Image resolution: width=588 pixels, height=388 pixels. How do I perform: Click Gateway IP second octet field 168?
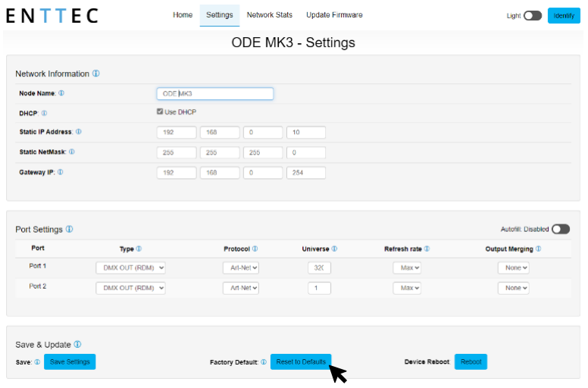(220, 173)
